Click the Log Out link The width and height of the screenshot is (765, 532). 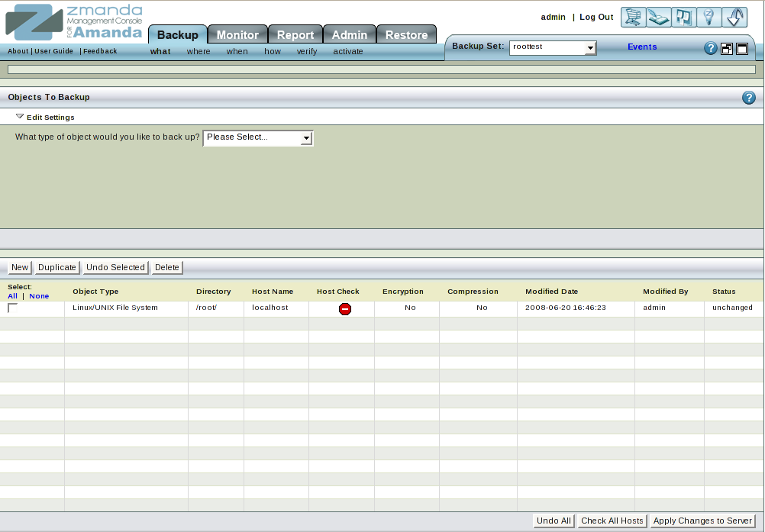[596, 17]
